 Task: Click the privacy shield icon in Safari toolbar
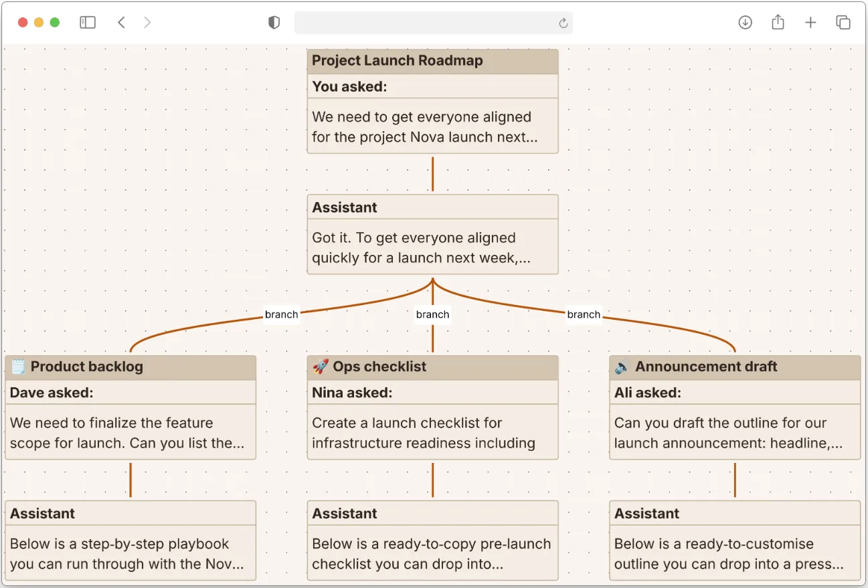(273, 21)
